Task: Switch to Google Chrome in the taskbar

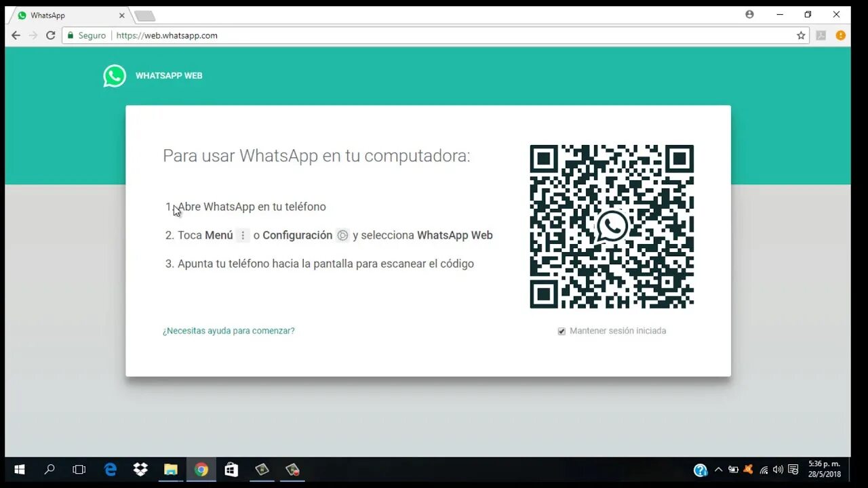Action: pos(201,469)
